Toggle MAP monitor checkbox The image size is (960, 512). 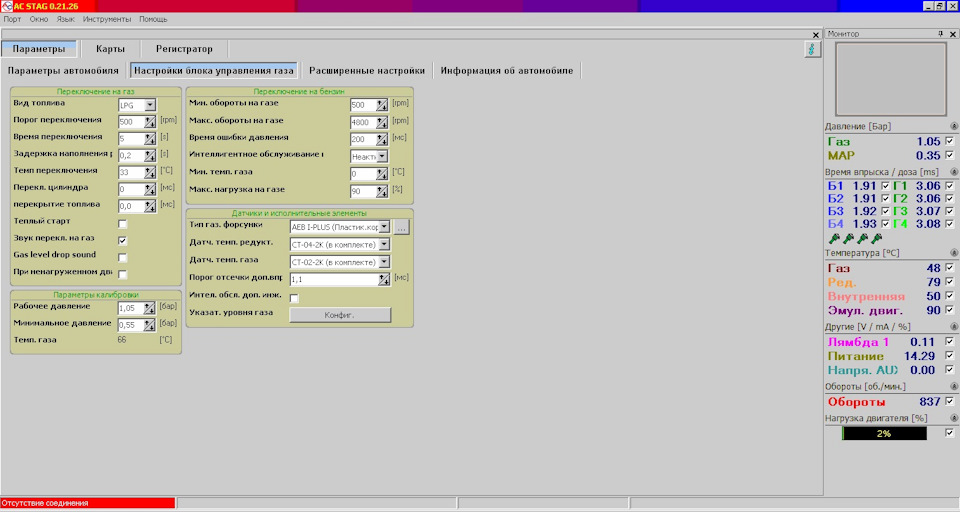950,155
